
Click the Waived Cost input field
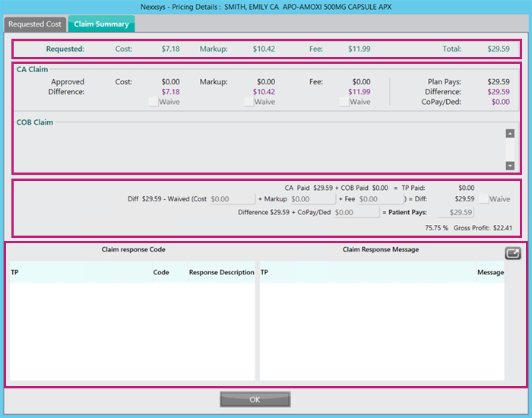coord(232,199)
